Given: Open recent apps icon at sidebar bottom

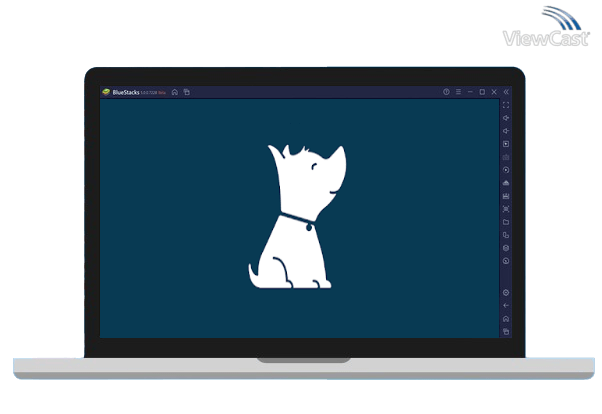Looking at the screenshot, I should [506, 331].
